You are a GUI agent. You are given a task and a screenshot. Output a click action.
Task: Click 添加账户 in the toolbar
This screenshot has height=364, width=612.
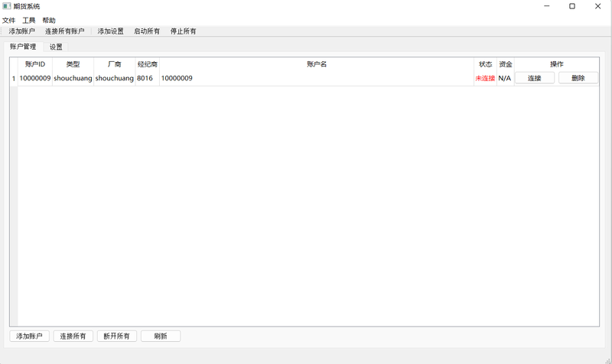22,31
